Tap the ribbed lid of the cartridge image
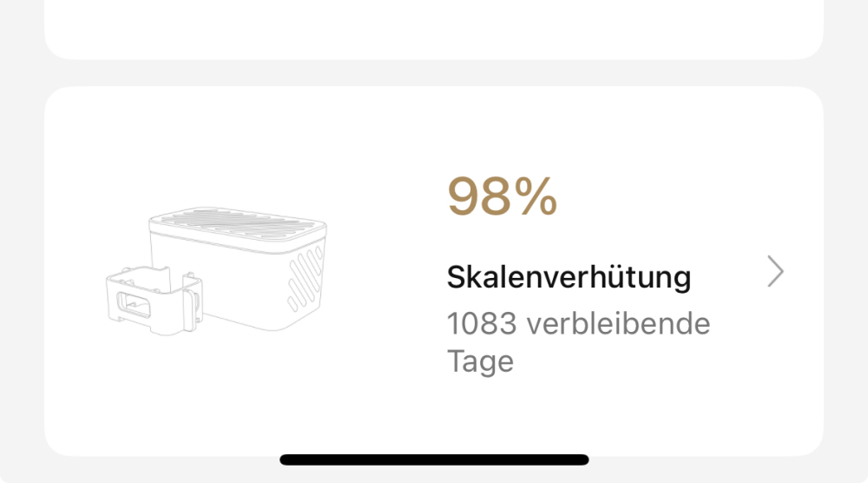Screen dimensions: 868x483 pyautogui.click(x=236, y=224)
